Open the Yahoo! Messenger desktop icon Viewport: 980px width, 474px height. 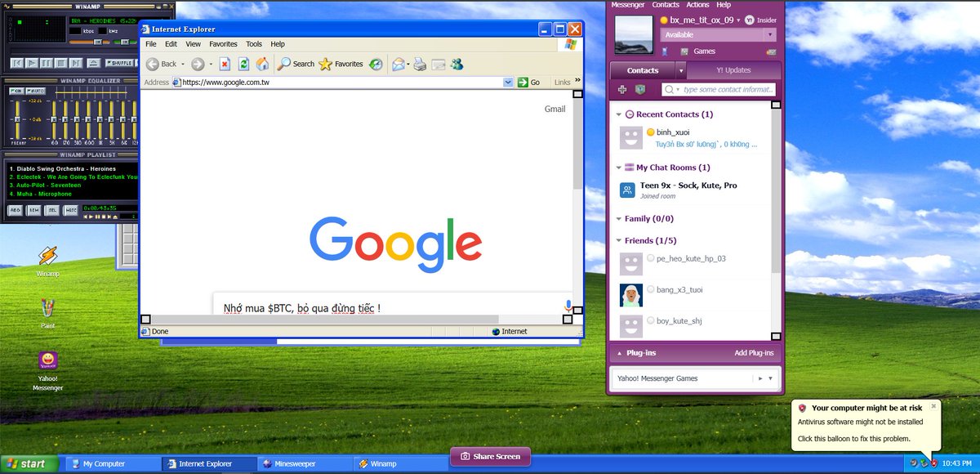(47, 371)
